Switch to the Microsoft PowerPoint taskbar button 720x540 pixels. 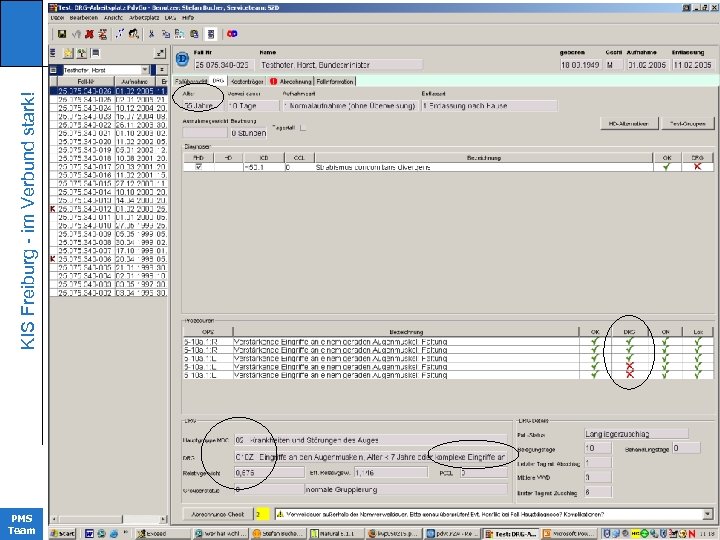coord(569,534)
